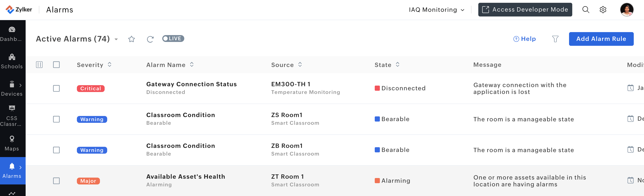Open column customization icon in table header

tap(39, 65)
